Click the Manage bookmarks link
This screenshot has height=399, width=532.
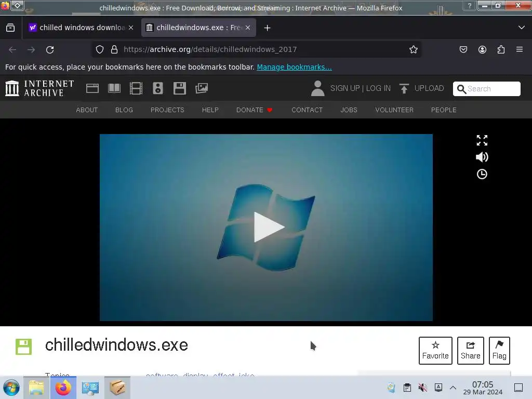(294, 67)
